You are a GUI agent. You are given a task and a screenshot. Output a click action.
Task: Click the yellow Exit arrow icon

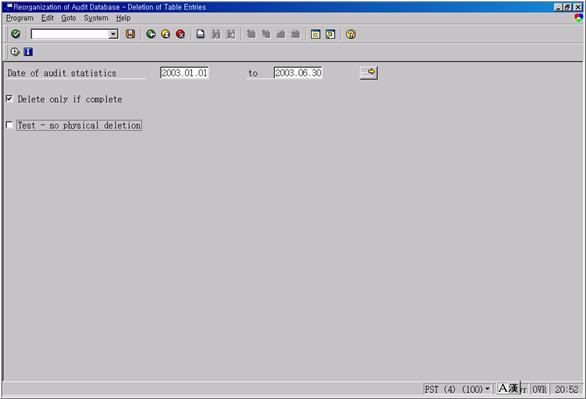tap(166, 34)
